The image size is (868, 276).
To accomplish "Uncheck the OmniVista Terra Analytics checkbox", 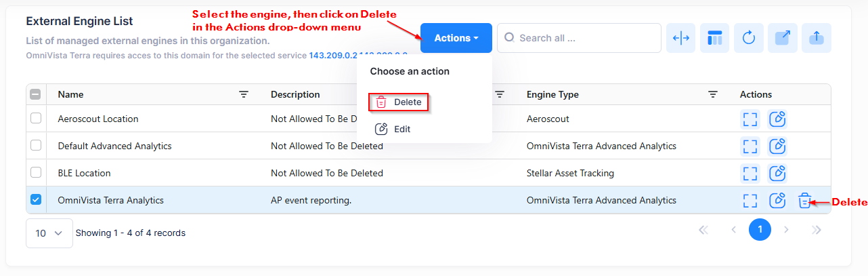I will coord(36,200).
